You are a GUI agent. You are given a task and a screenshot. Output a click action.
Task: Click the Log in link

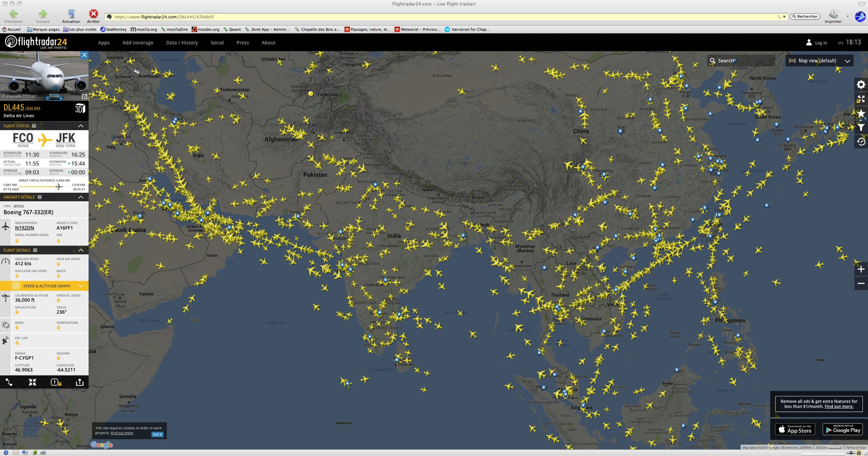coord(821,43)
